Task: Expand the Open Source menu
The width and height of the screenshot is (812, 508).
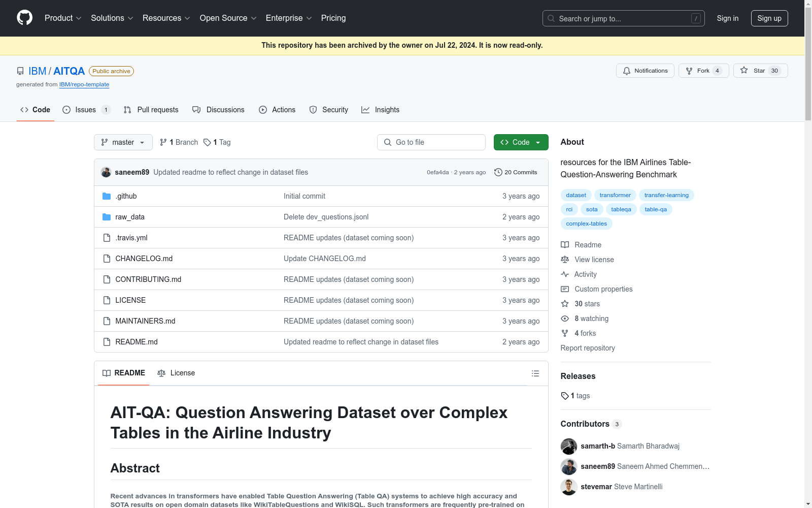Action: click(228, 18)
